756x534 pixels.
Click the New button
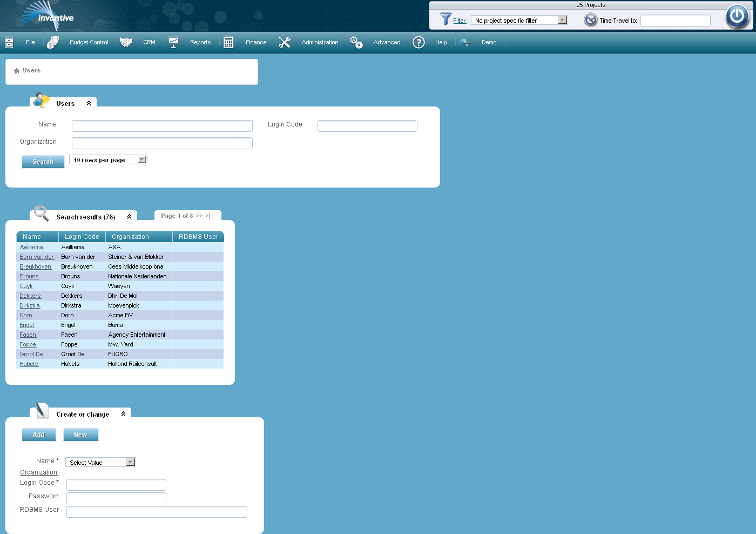point(80,435)
